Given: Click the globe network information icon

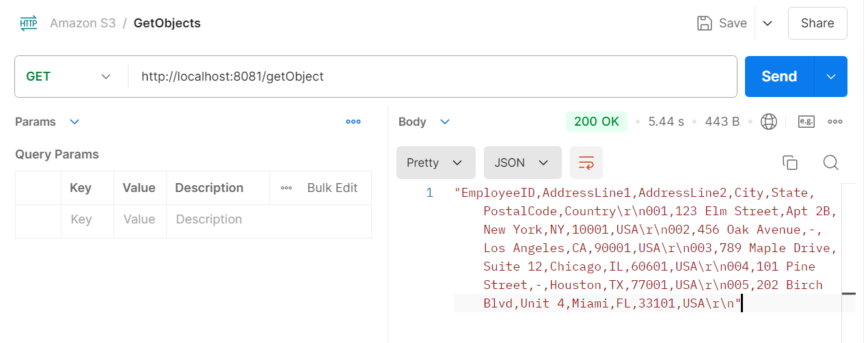Looking at the screenshot, I should [769, 122].
